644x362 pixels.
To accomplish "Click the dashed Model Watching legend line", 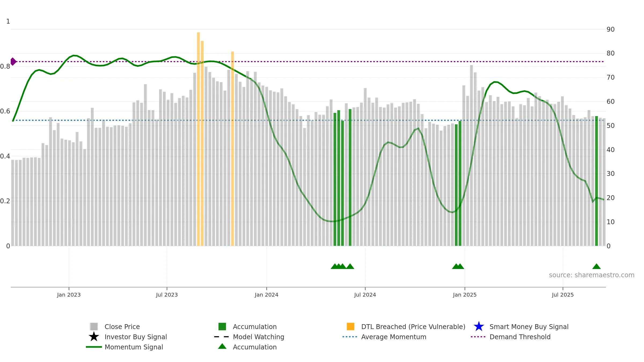I will 222,337.
